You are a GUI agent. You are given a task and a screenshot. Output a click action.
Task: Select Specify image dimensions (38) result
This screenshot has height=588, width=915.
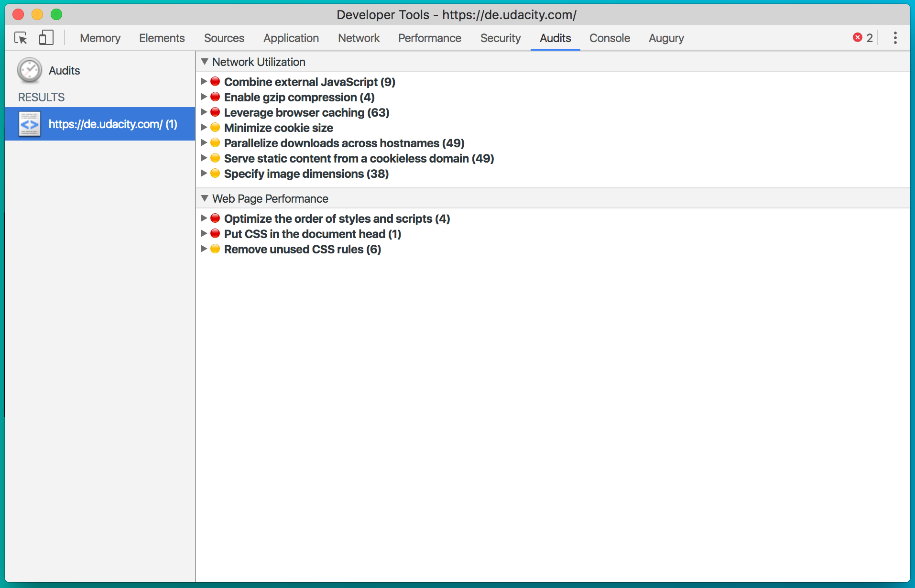306,174
